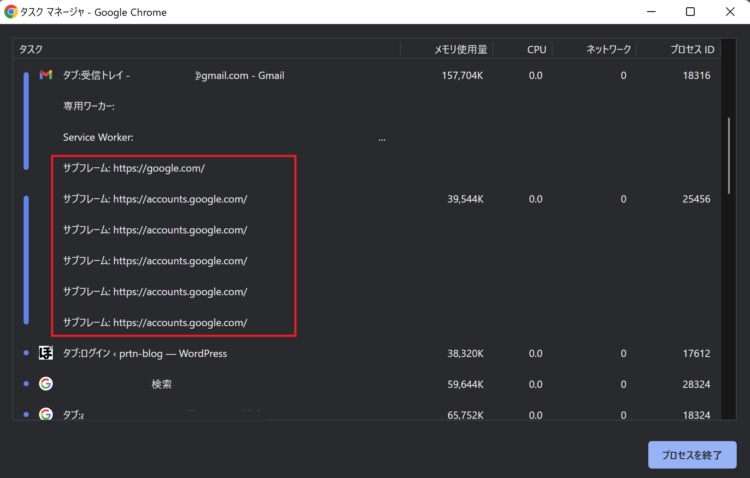Click the ellipsis in Service Worker row

[382, 139]
